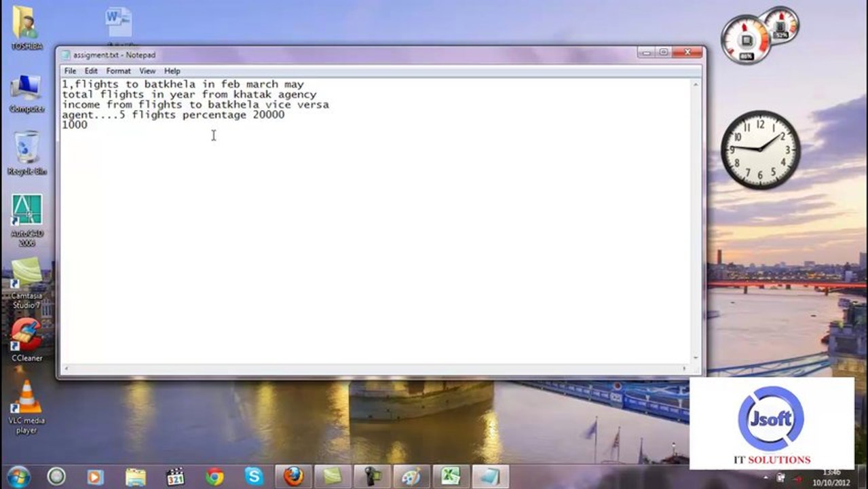The width and height of the screenshot is (868, 489).
Task: Click text "1,flights to batkhela in feb march may"
Action: 183,84
